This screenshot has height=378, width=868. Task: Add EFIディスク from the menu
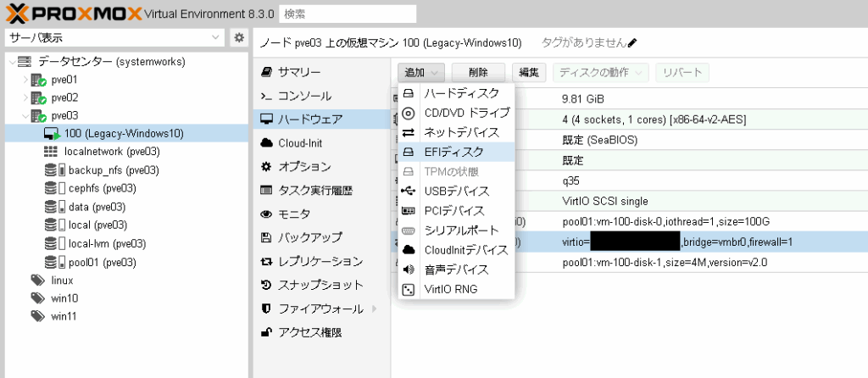(457, 153)
